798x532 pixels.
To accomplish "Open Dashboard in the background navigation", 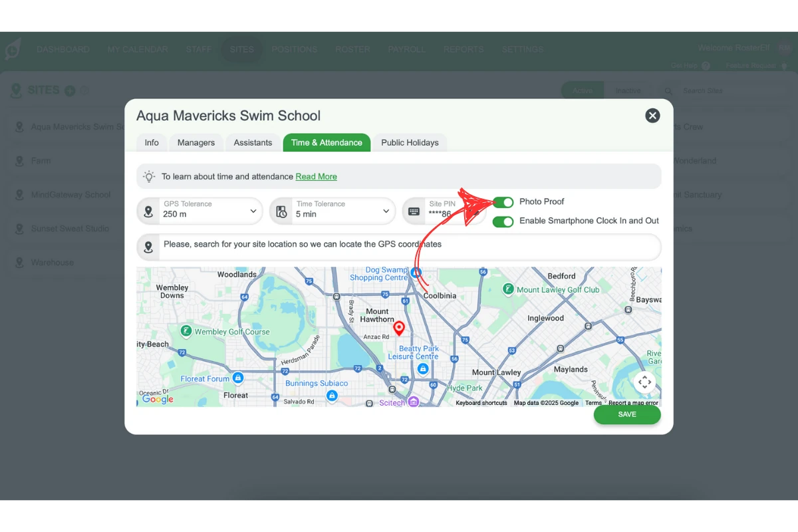I will pos(63,49).
